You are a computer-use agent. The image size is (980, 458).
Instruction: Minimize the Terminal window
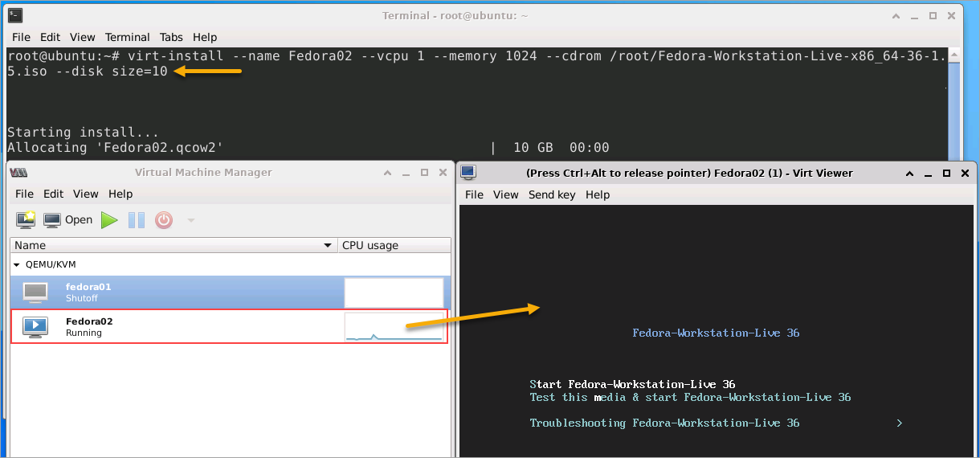pyautogui.click(x=915, y=15)
